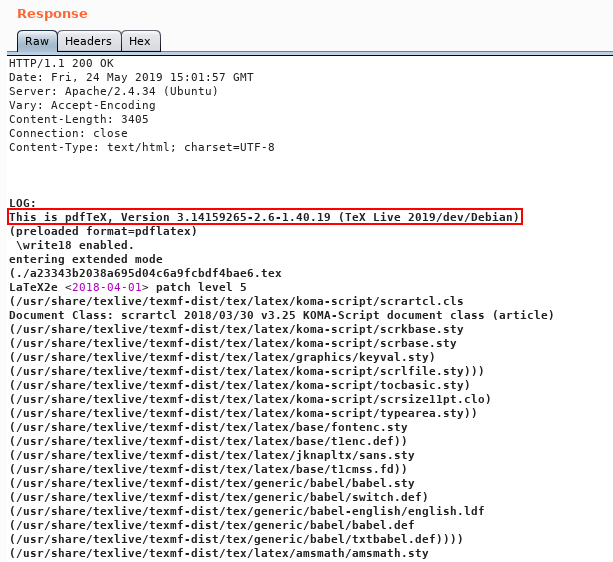Click the amsmath.sty path line
This screenshot has height=562, width=613.
point(218,553)
